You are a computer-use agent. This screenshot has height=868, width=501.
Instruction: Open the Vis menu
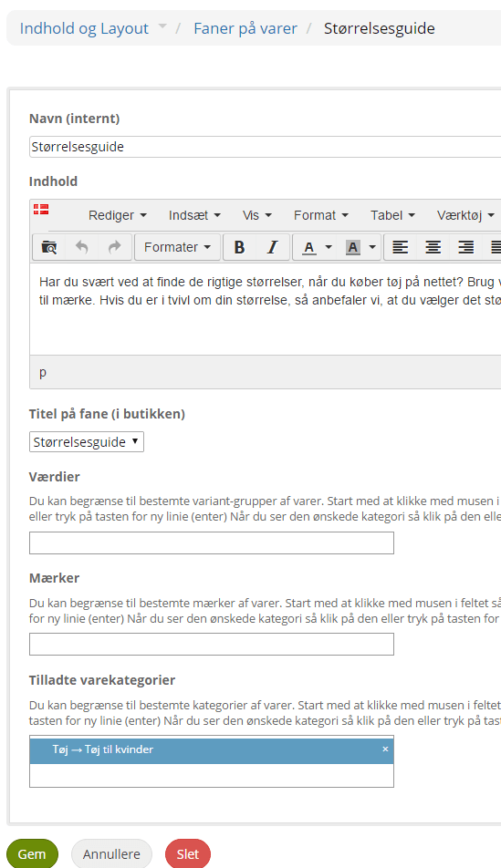click(257, 215)
